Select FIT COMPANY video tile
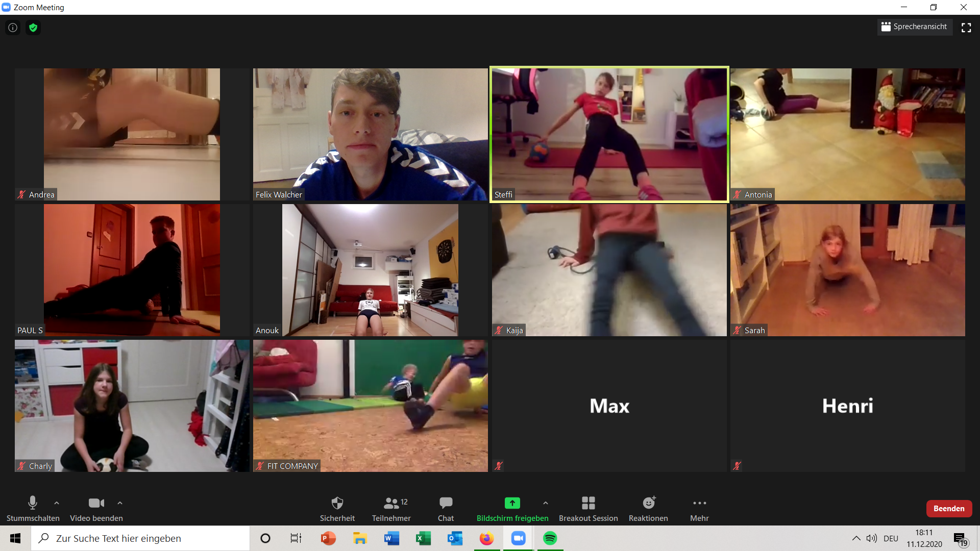Screen dimensions: 980x551 click(x=371, y=406)
